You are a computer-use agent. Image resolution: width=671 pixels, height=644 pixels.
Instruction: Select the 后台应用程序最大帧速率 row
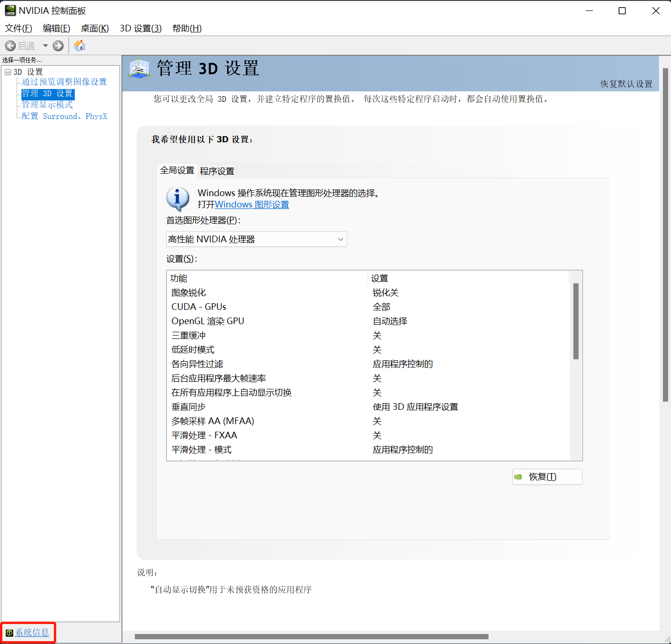coord(368,378)
